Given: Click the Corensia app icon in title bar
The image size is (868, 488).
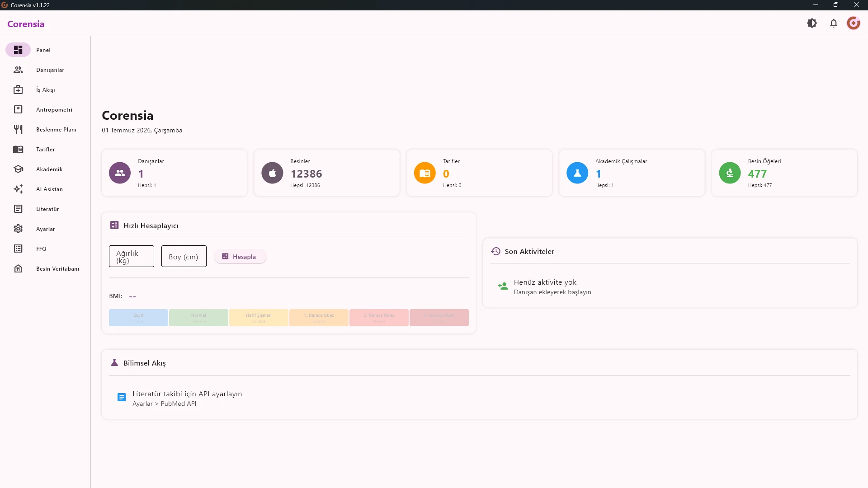Looking at the screenshot, I should click(5, 5).
